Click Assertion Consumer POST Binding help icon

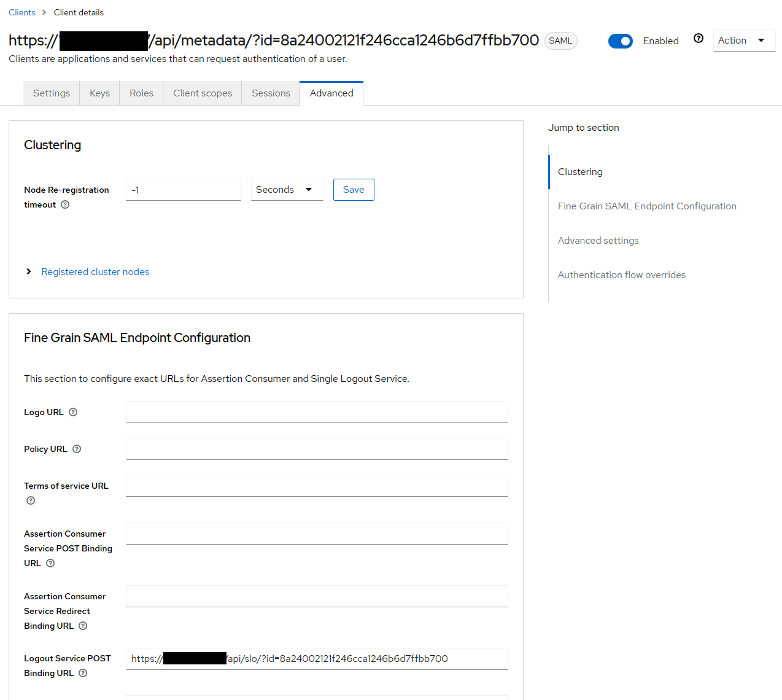[50, 563]
